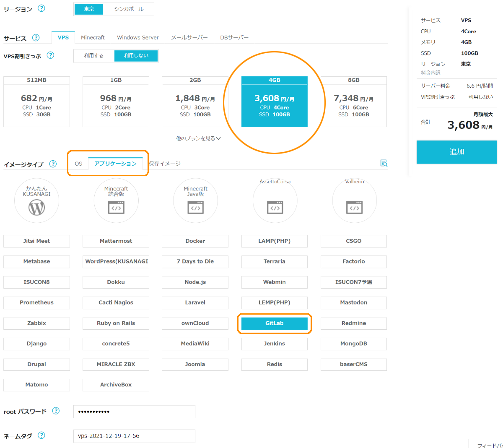Open the 保存イメージ image type tab

click(x=165, y=164)
